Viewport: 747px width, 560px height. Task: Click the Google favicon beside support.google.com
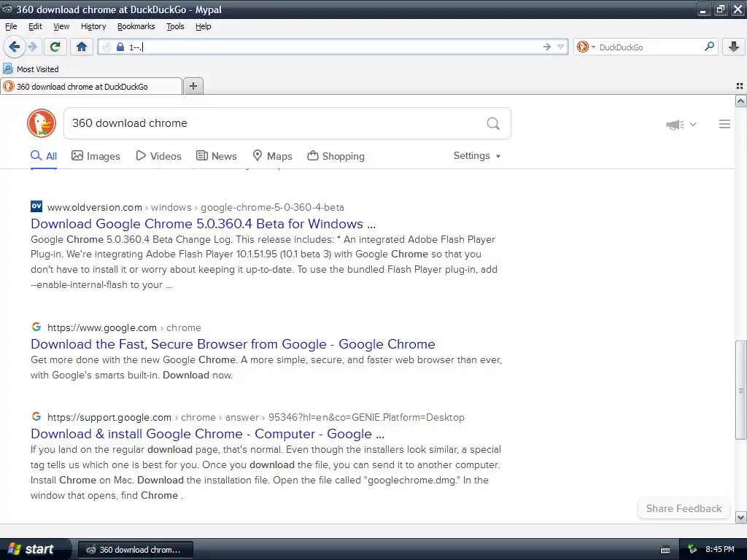(x=36, y=416)
